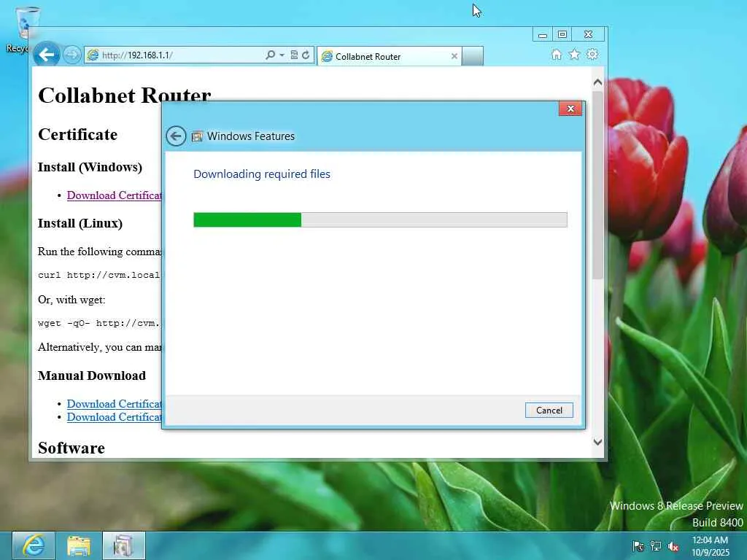The height and width of the screenshot is (560, 747).
Task: Click the 'Collabnet Router' page heading
Action: [124, 96]
